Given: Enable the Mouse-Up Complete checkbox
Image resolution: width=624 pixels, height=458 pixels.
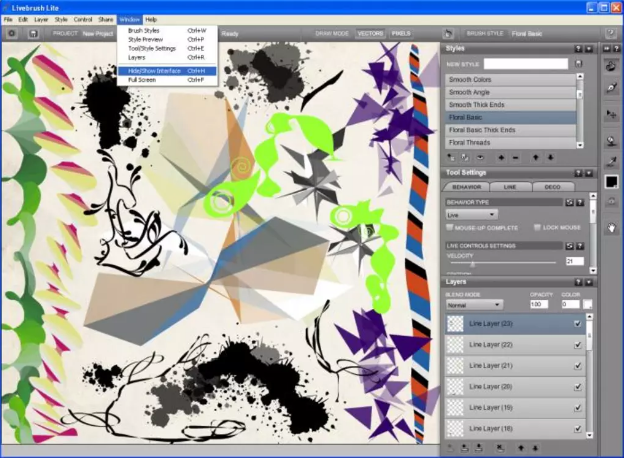Looking at the screenshot, I should (450, 227).
